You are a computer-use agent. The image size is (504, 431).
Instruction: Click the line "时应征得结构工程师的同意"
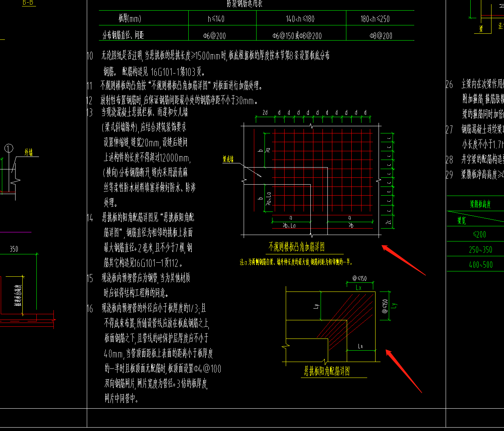(136, 293)
